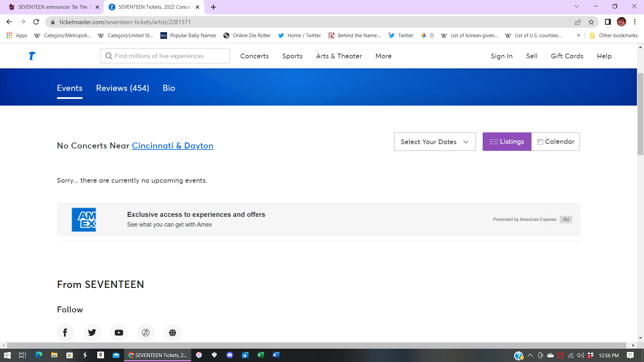The width and height of the screenshot is (644, 362).
Task: Click the browser address bar URL
Action: (125, 22)
